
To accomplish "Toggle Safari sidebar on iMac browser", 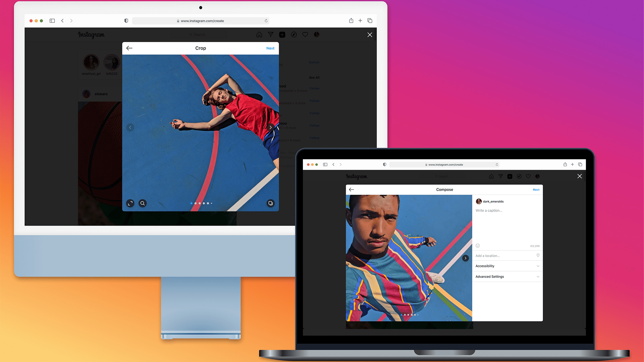I will [x=52, y=21].
